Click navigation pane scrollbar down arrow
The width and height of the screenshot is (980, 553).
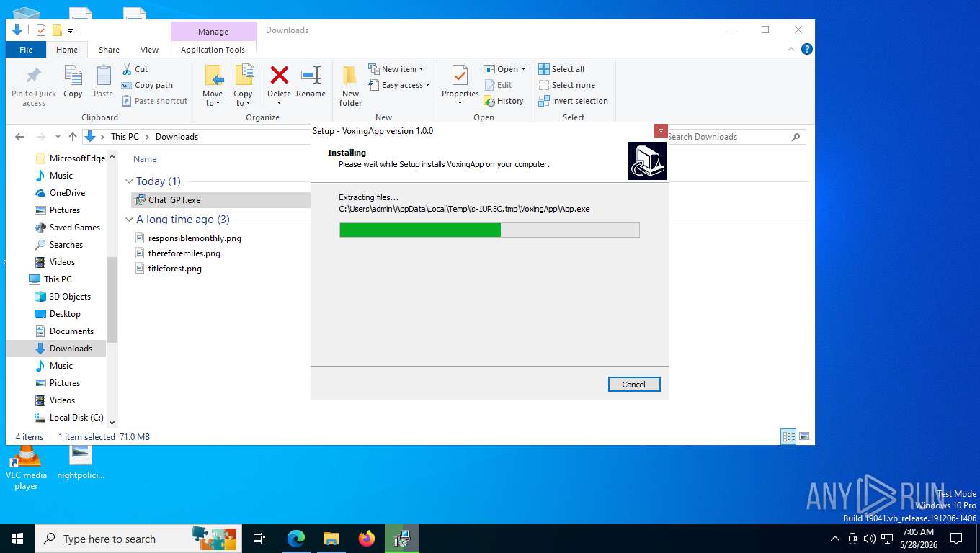tap(112, 422)
